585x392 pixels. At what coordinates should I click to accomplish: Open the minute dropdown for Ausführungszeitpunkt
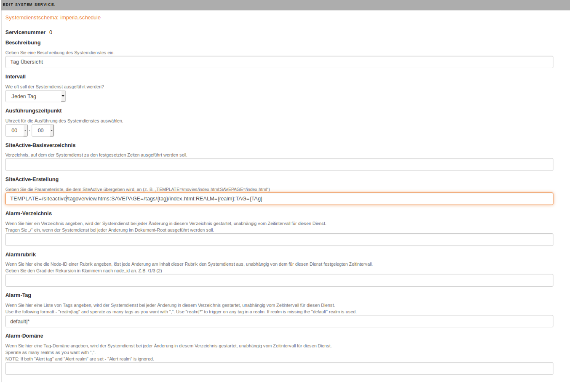[43, 131]
